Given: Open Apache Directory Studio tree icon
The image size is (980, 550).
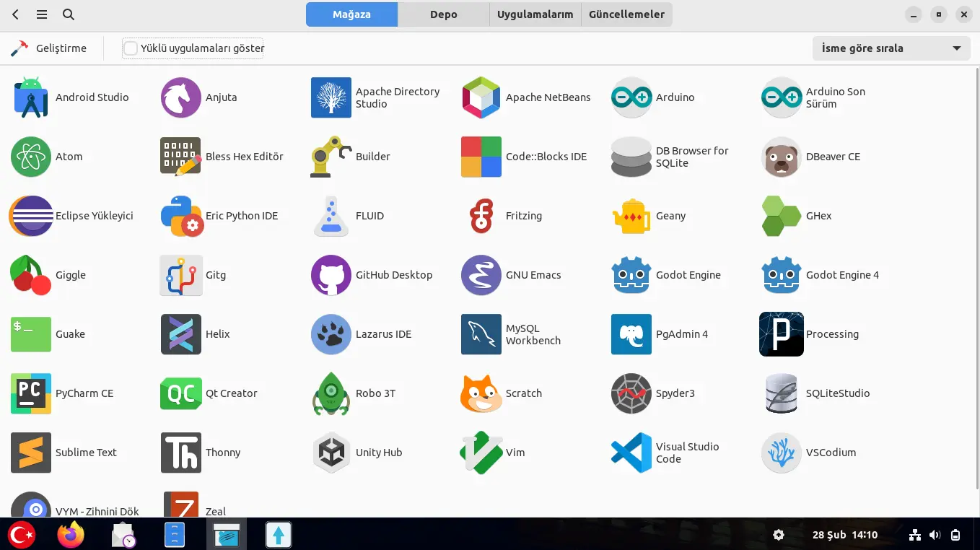Looking at the screenshot, I should click(331, 97).
